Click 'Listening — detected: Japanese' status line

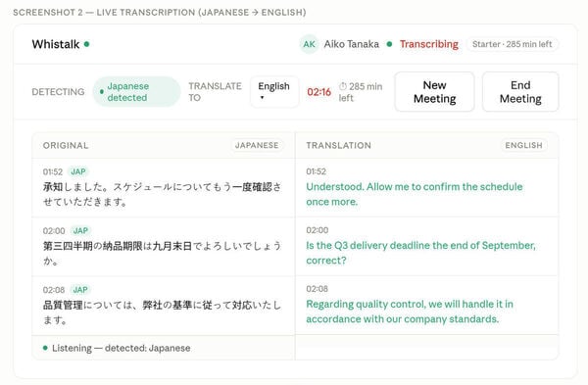point(117,348)
